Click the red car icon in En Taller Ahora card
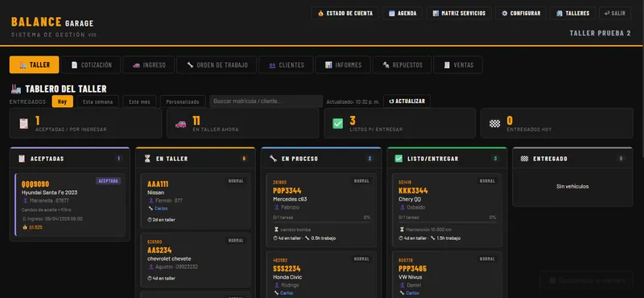This screenshot has width=644, height=298. click(x=180, y=123)
